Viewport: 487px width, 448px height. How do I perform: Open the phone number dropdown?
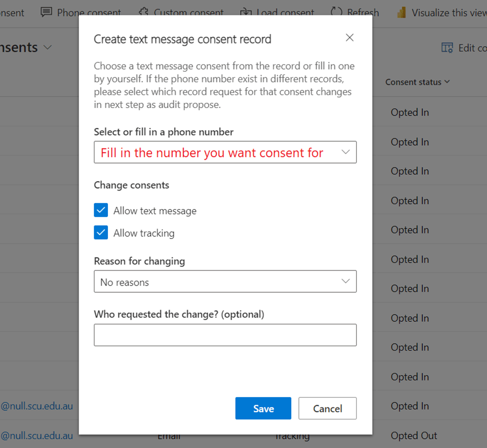(345, 152)
